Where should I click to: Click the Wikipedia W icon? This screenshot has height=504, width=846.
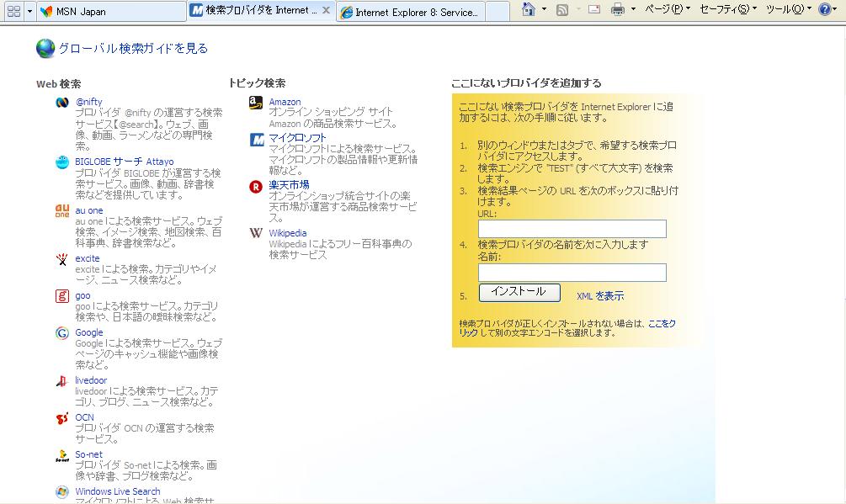[x=256, y=233]
